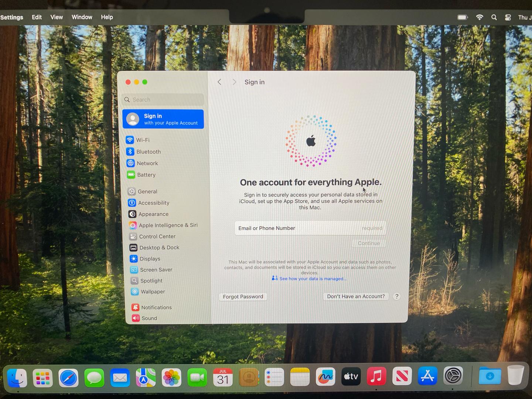The height and width of the screenshot is (399, 532).
Task: Click the question mark help button
Action: click(x=396, y=296)
